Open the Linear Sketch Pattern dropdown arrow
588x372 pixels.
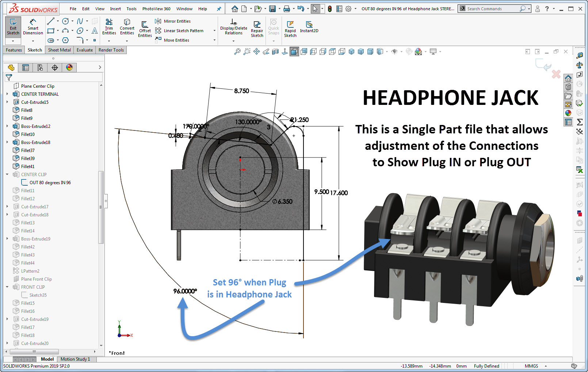[214, 31]
